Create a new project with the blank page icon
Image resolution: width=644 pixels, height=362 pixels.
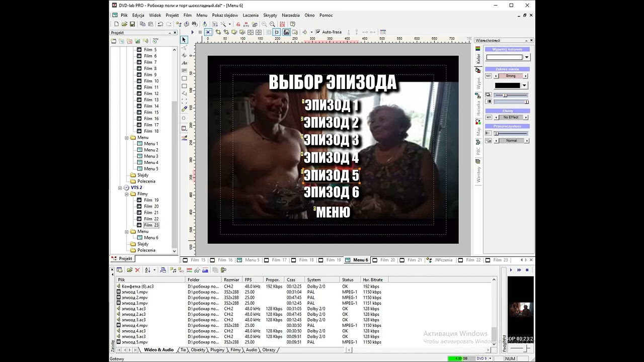click(x=117, y=24)
